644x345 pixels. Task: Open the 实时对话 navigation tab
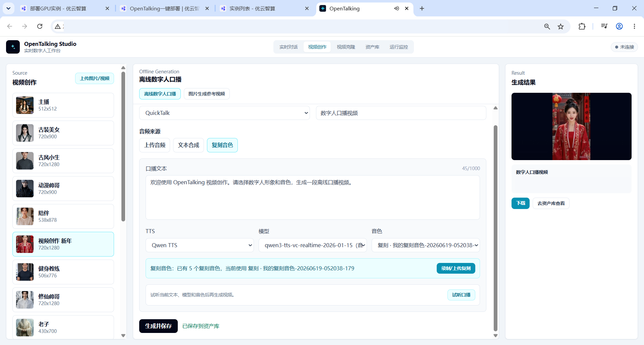click(288, 47)
